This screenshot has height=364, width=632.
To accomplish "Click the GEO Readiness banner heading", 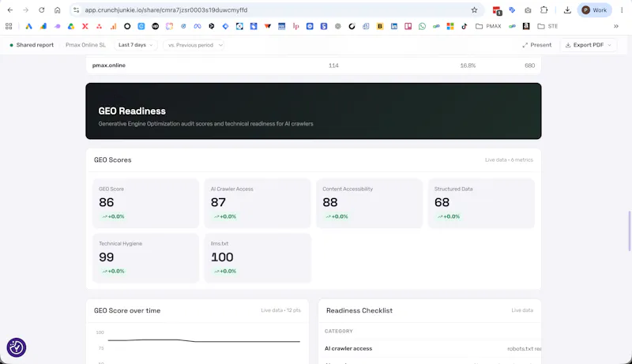I will click(x=132, y=111).
